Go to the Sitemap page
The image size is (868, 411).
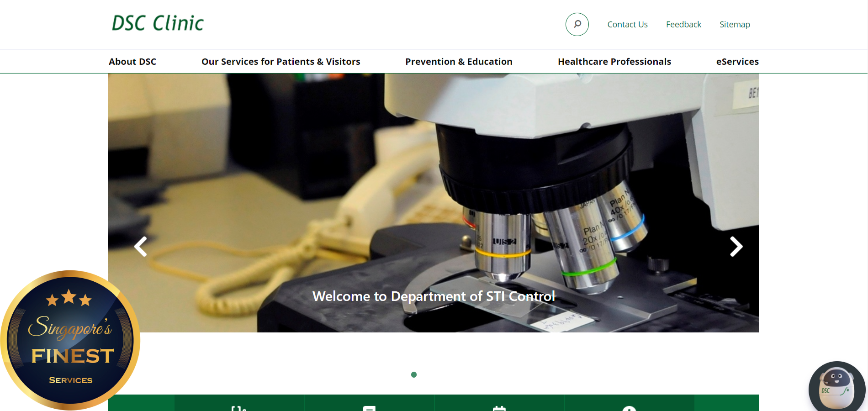735,25
